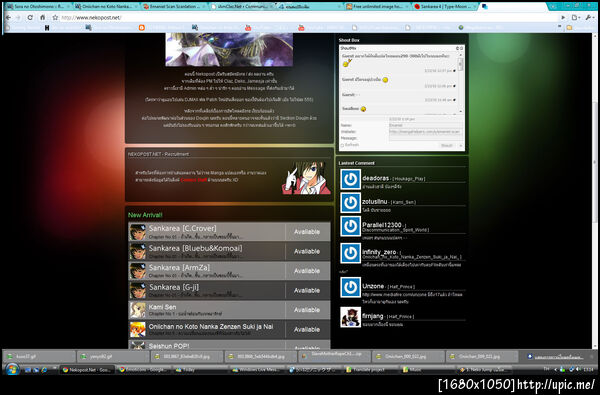This screenshot has height=395, width=600.
Task: Open the orange Blogger bookmark icon
Action: tap(142, 28)
